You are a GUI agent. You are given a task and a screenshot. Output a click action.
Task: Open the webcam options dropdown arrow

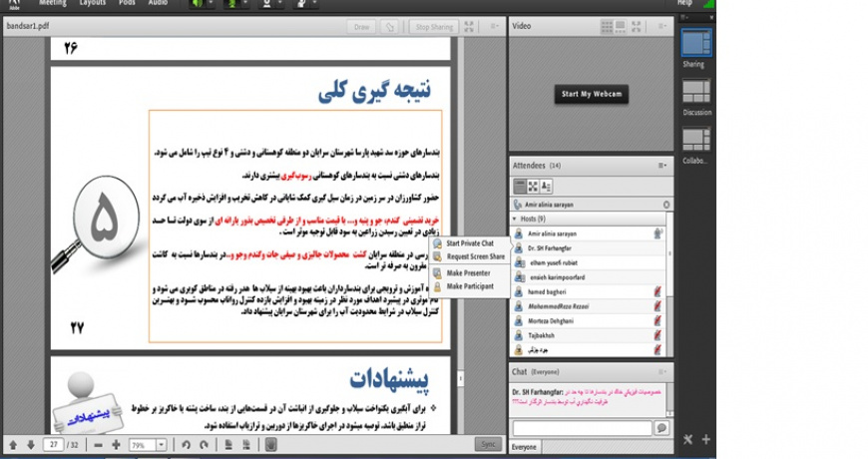(280, 3)
